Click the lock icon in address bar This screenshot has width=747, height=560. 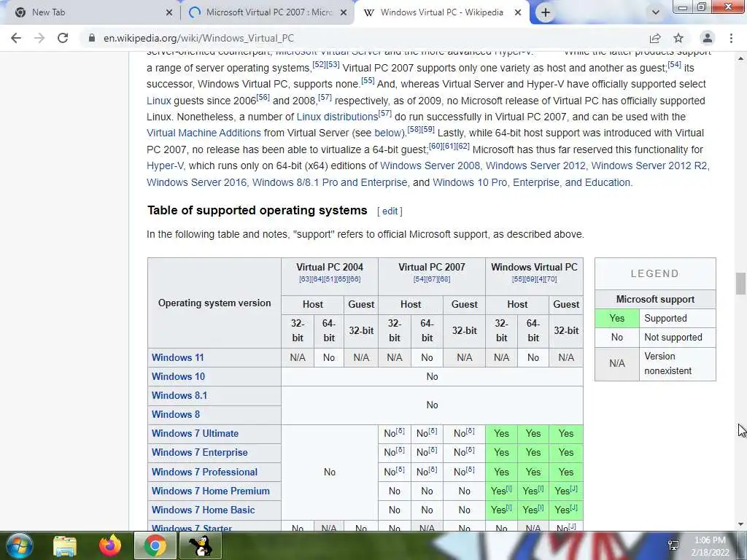click(x=91, y=38)
